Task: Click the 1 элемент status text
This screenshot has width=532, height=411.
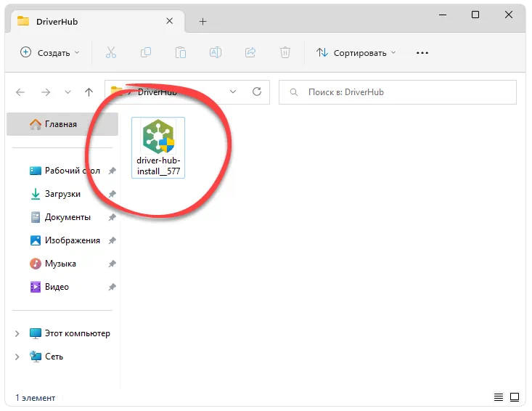Action: pos(35,398)
